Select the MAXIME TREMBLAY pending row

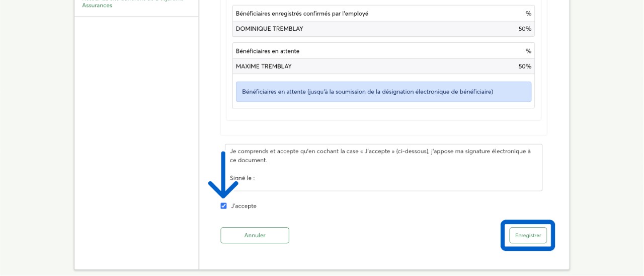[x=264, y=66]
